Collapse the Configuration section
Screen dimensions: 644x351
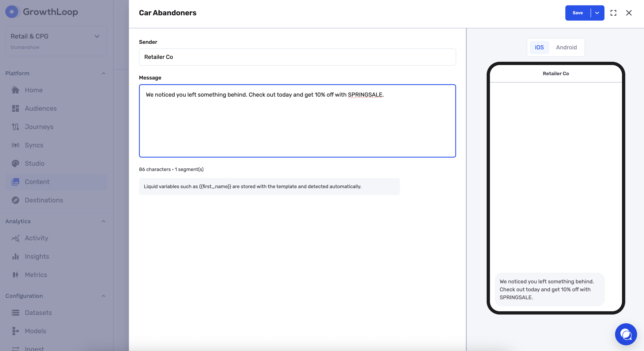tap(104, 296)
